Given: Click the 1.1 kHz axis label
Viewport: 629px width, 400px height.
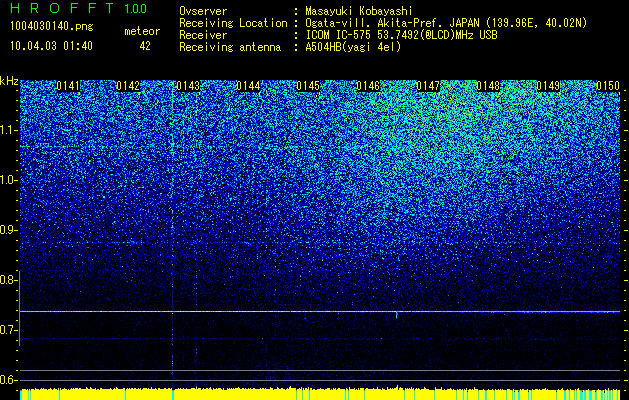Looking at the screenshot, I should (8, 130).
